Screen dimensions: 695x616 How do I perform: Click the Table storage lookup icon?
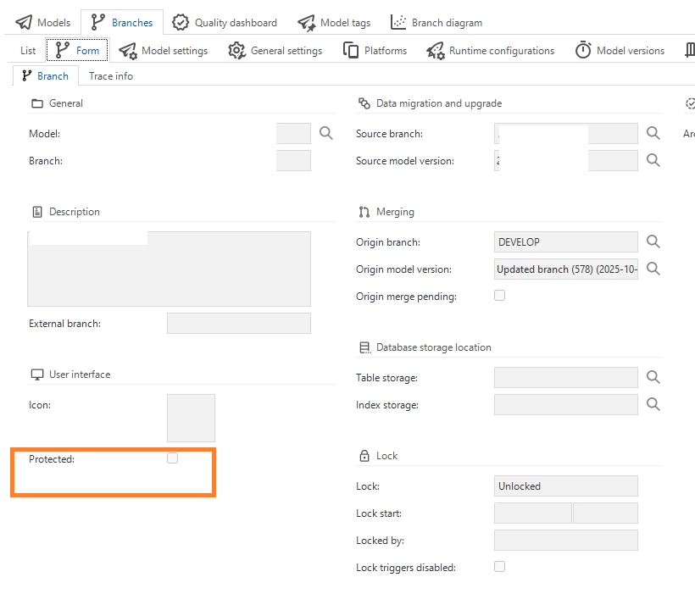click(x=653, y=377)
